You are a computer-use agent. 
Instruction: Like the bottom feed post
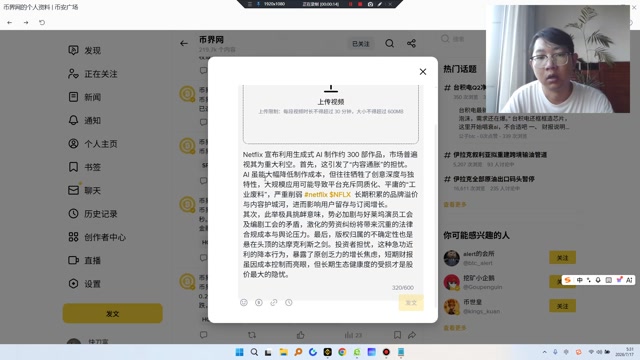300,335
